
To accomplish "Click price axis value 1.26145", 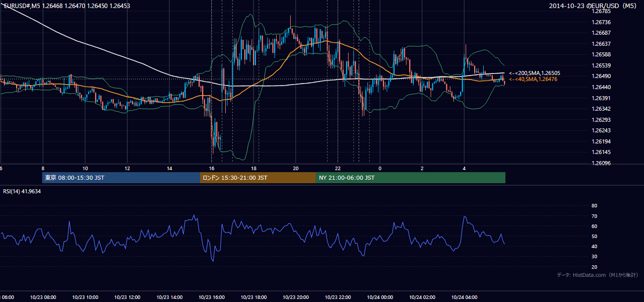I will [601, 152].
